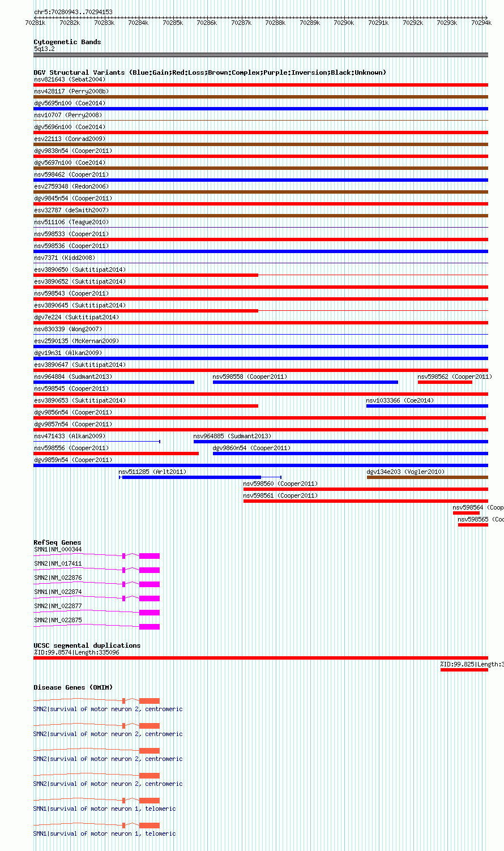The image size is (504, 851).
Task: Click the esv3890647 (Suktitipat2014) label
Action: (x=80, y=365)
